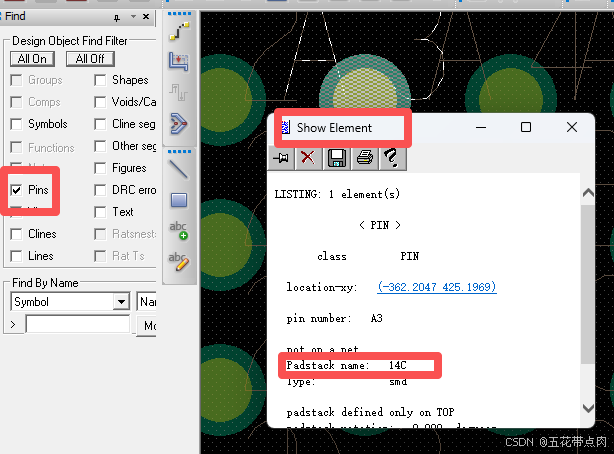Pin the Find panel
The width and height of the screenshot is (614, 454).
click(x=117, y=18)
